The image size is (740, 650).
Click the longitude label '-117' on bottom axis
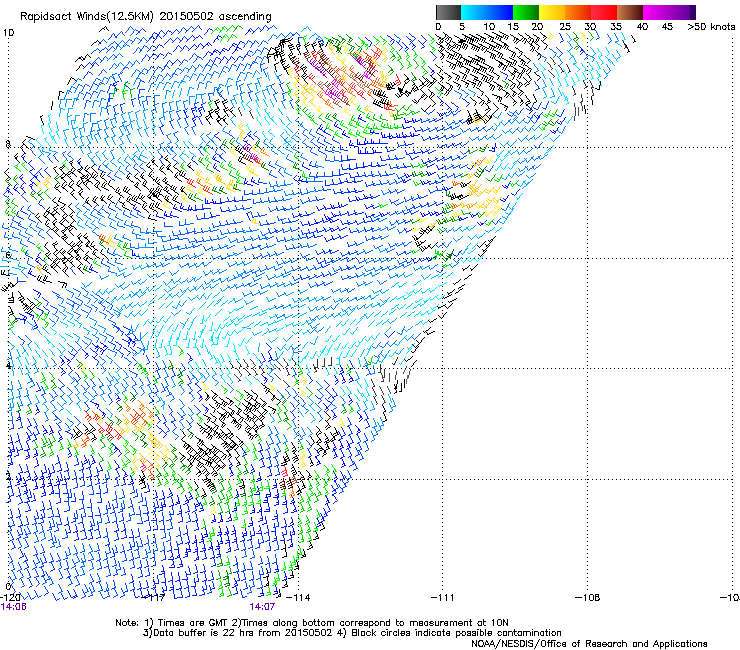pos(155,598)
